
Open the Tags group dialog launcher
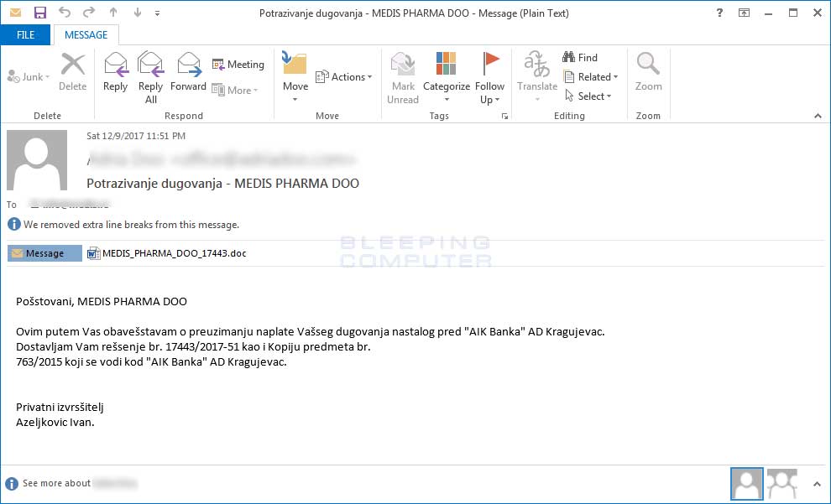coord(504,117)
